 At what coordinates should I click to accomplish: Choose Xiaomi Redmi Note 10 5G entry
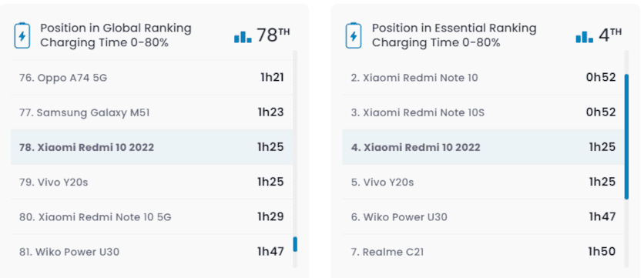[152, 217]
